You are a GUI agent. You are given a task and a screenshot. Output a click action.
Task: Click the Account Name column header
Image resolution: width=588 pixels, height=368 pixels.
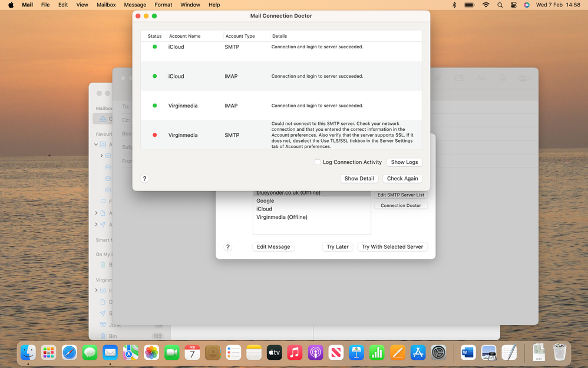[x=184, y=36]
